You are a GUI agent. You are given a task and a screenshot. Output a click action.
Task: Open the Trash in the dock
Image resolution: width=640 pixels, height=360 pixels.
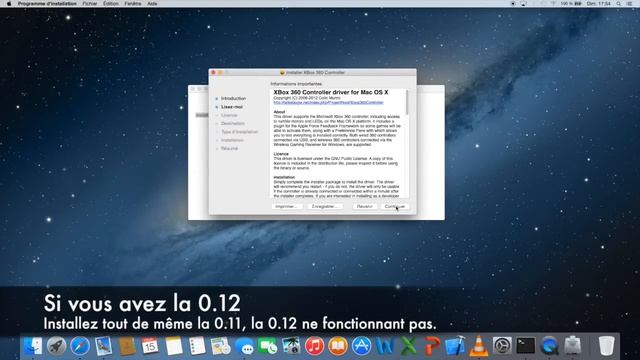coord(606,346)
